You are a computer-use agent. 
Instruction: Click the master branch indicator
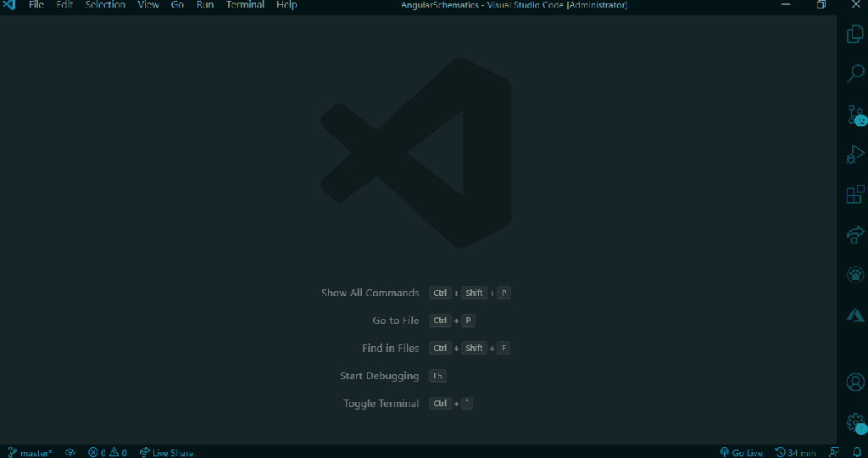point(31,452)
